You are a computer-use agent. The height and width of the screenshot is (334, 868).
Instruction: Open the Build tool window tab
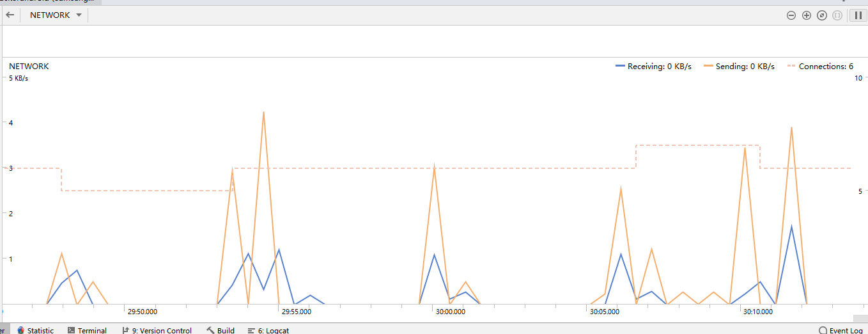click(221, 330)
